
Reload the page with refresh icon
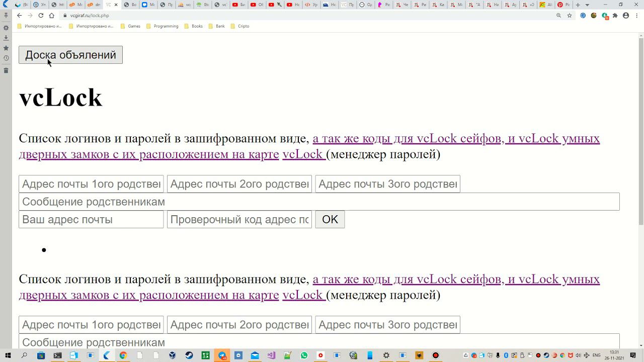(41, 16)
